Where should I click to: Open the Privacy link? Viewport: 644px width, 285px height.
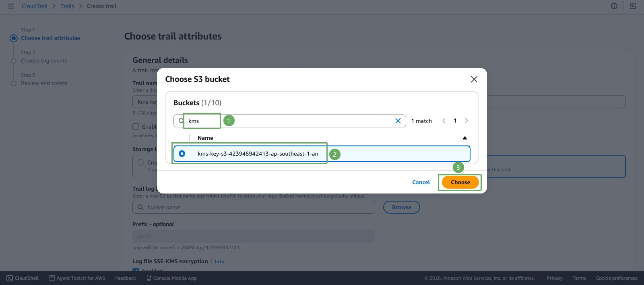pyautogui.click(x=555, y=278)
